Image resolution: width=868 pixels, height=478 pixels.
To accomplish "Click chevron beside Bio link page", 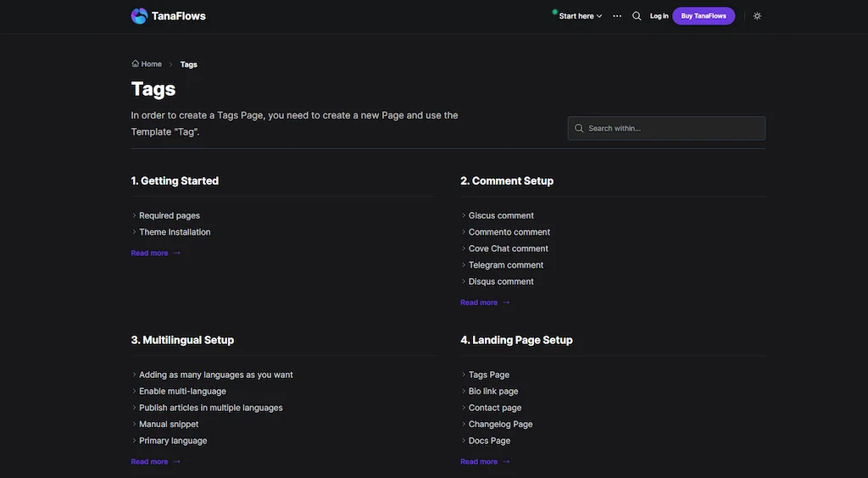I will [x=464, y=392].
